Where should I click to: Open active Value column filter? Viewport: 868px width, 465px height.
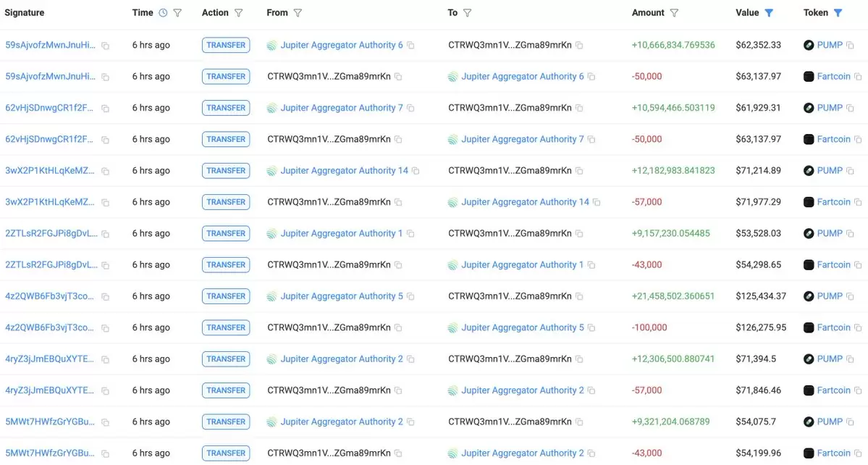click(769, 13)
